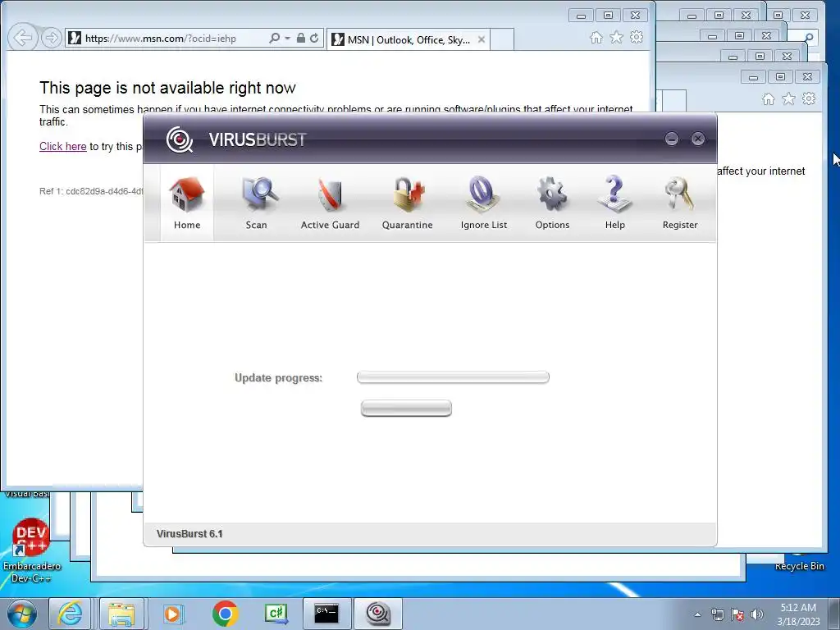
Task: Click the blank button below the progress bar
Action: 406,409
